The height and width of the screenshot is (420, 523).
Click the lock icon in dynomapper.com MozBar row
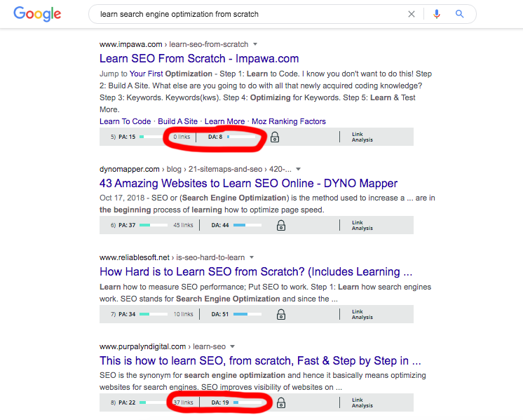point(281,225)
